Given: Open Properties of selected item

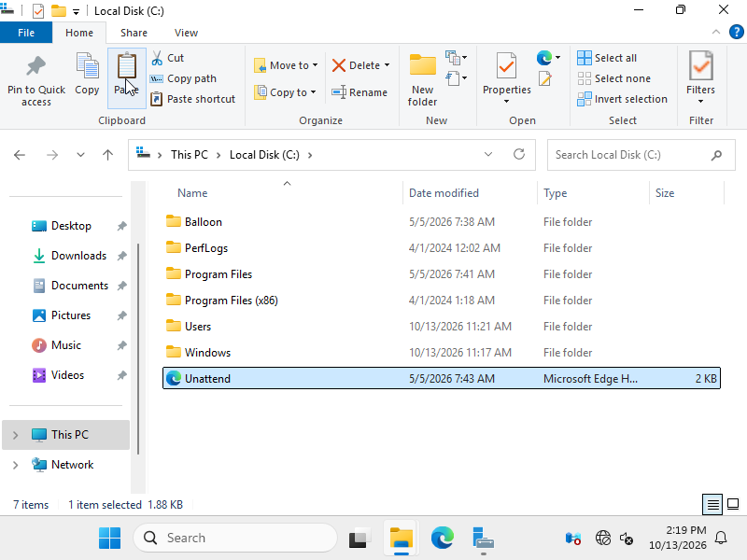Looking at the screenshot, I should coord(506,73).
